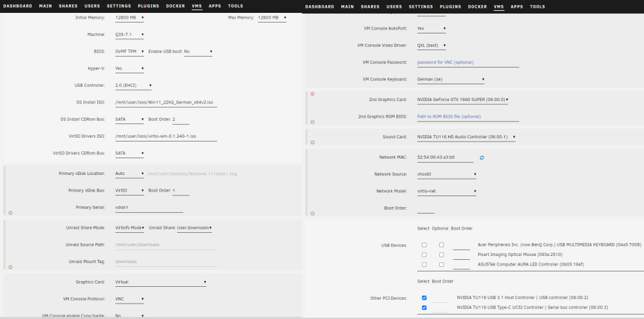The height and width of the screenshot is (319, 644).
Task: Tick Select checkbox for ASUSTek AURA LED Controller
Action: 424,264
